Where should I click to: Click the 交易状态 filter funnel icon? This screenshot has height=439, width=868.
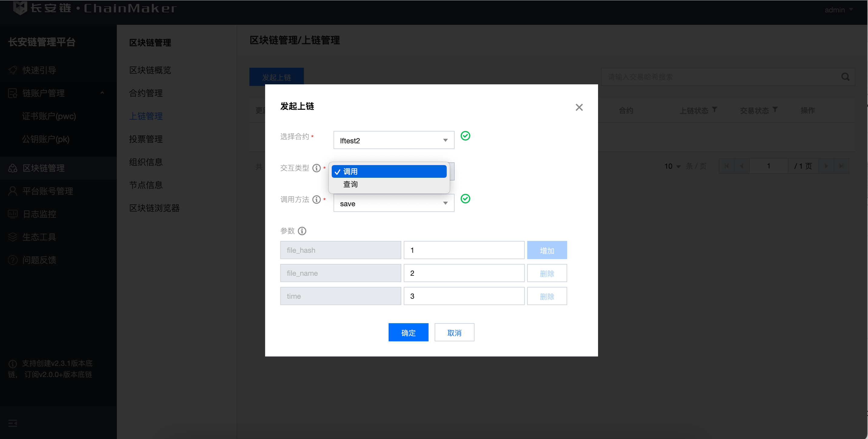point(775,110)
